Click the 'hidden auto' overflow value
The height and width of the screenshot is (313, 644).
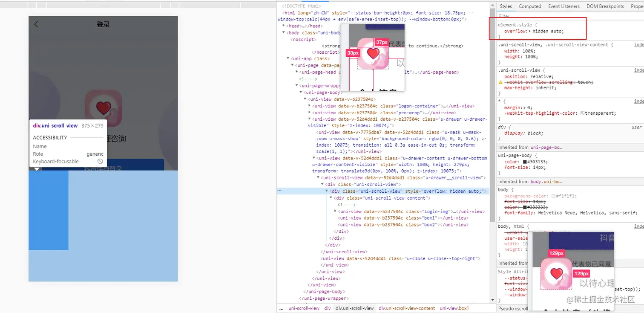(x=548, y=31)
